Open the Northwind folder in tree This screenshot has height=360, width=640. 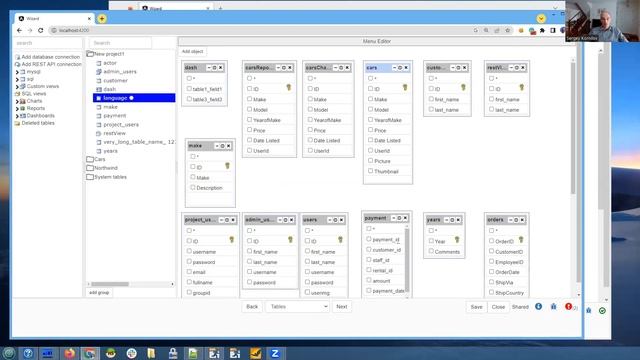pyautogui.click(x=102, y=168)
